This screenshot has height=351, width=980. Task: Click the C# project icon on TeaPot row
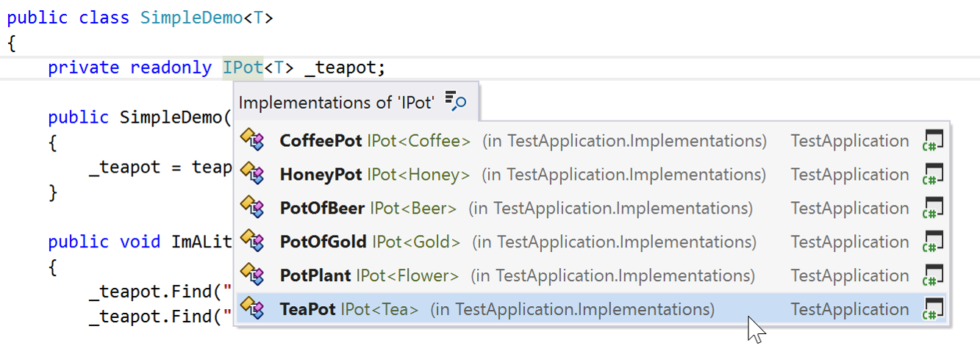pyautogui.click(x=933, y=309)
